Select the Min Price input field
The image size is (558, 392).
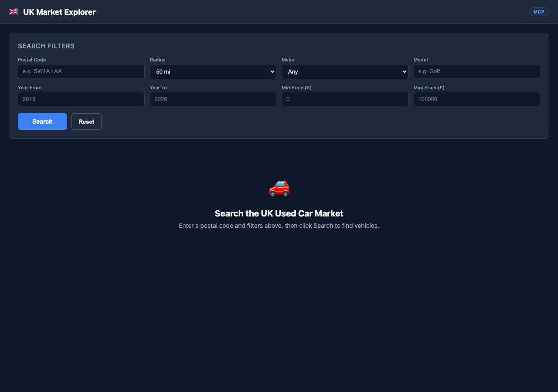click(x=345, y=99)
